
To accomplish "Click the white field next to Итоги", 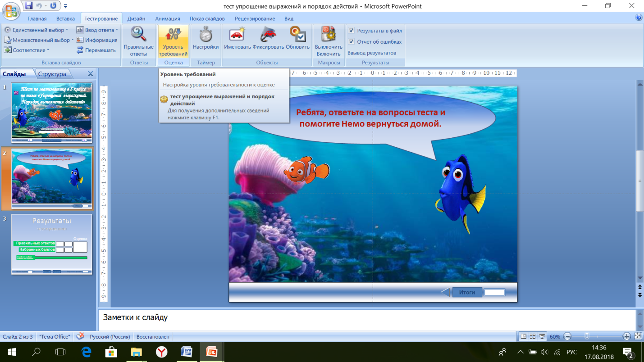I will (x=494, y=292).
